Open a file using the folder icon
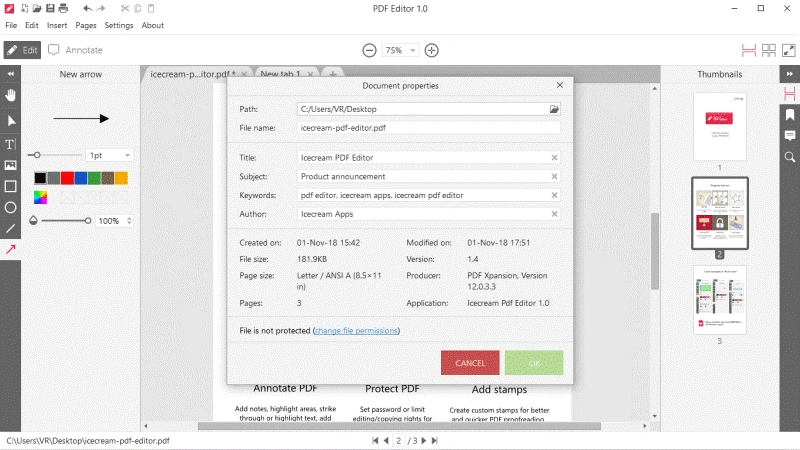This screenshot has width=800, height=450. pos(37,8)
